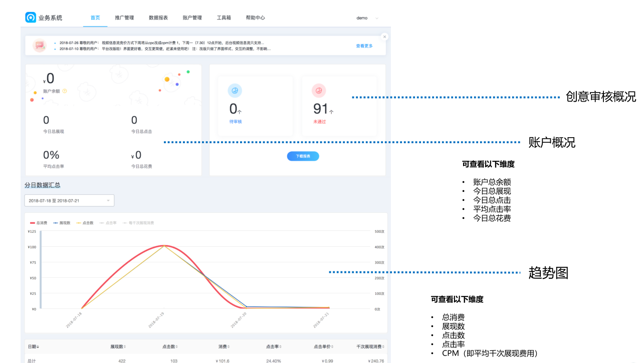The image size is (644, 363).
Task: Open the 2018-07-26 announcement line
Action: 161,43
